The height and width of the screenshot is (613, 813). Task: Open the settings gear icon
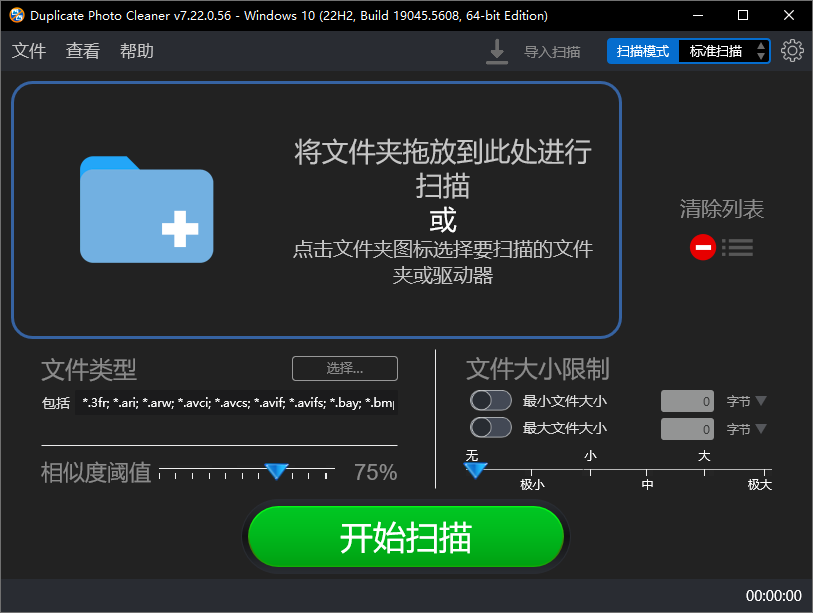click(793, 50)
